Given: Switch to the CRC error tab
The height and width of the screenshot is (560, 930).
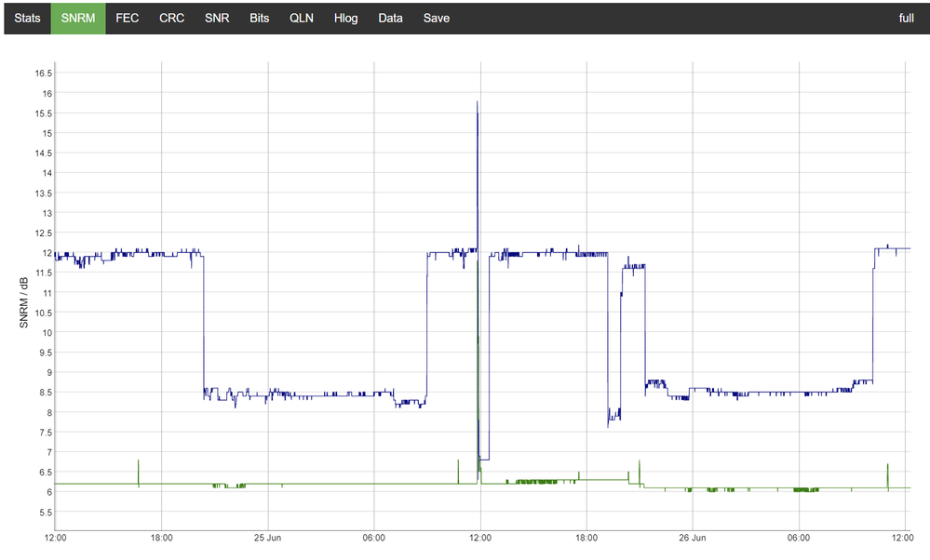Looking at the screenshot, I should (x=171, y=18).
